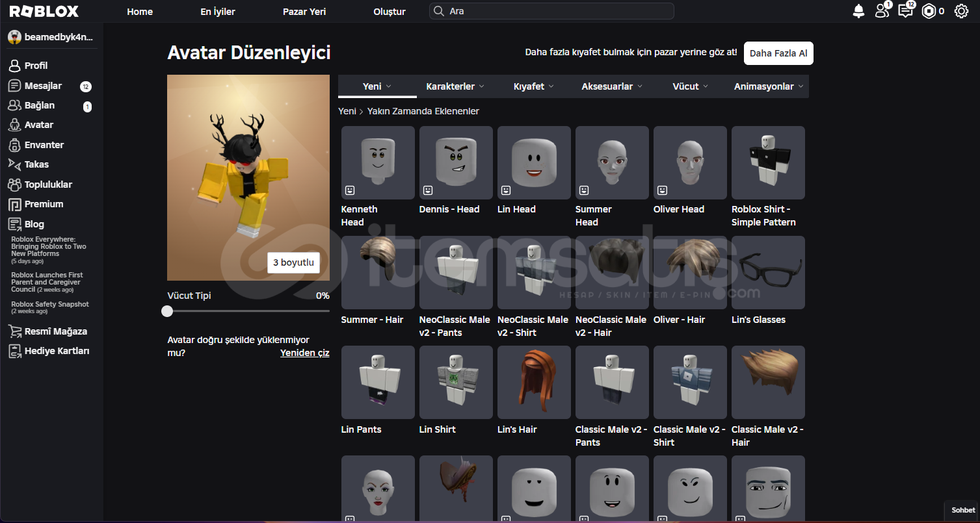Viewport: 980px width, 523px height.
Task: Open the Animasyonlar dropdown tab
Action: pyautogui.click(x=769, y=86)
